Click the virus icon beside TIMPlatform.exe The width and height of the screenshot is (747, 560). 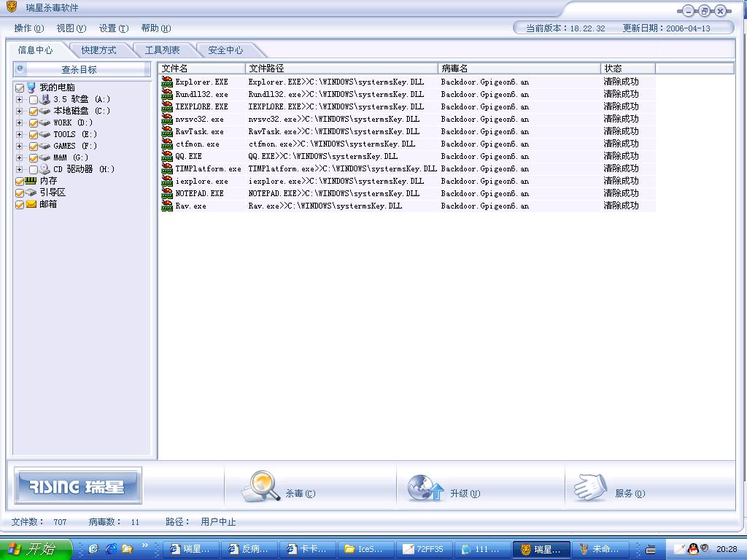pyautogui.click(x=167, y=168)
